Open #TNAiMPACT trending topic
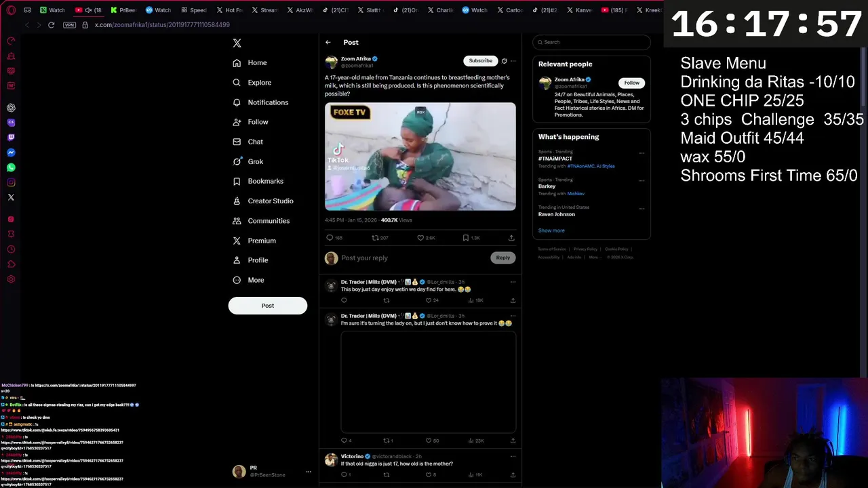The image size is (868, 488). 555,159
